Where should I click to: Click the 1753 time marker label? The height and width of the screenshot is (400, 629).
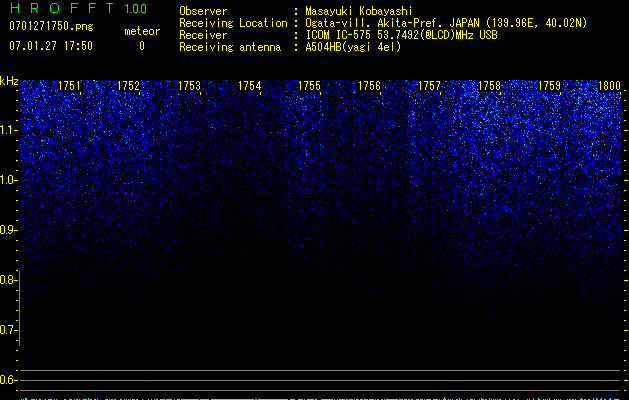point(189,86)
